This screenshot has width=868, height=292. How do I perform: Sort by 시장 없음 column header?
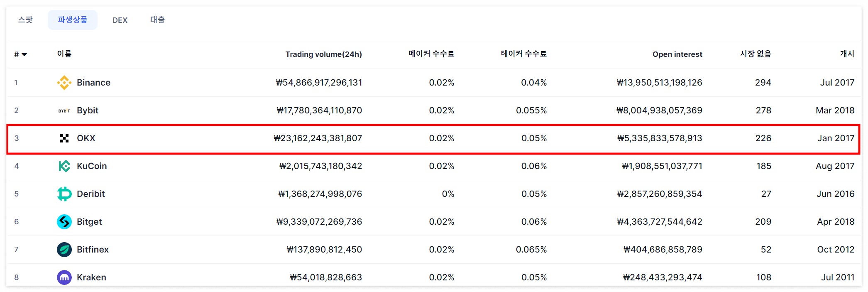click(756, 54)
